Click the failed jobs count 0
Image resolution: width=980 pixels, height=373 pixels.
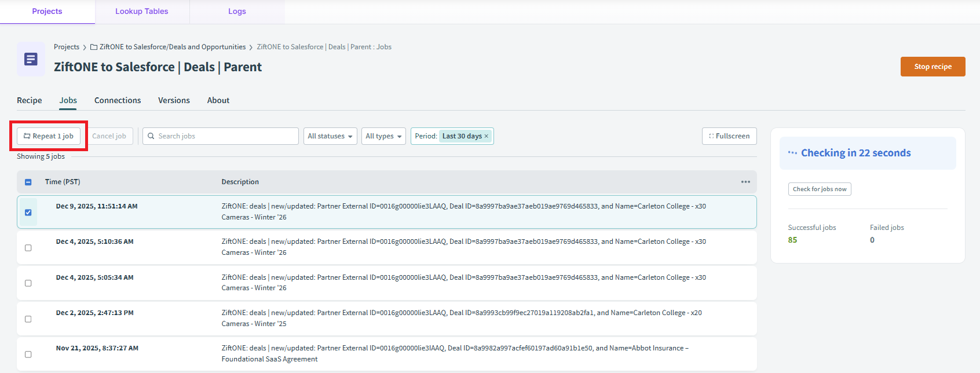click(x=872, y=240)
